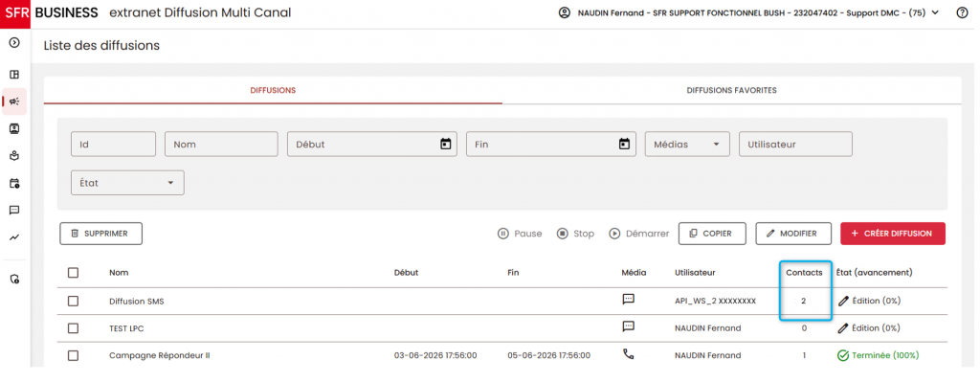Click the CRÉER DIFFUSION button
The width and height of the screenshot is (980, 382).
893,234
